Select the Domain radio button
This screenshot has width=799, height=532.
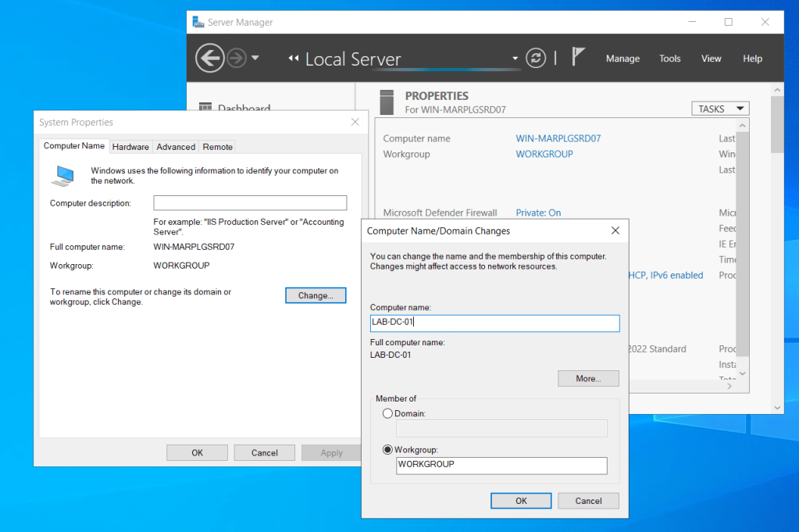coord(387,413)
